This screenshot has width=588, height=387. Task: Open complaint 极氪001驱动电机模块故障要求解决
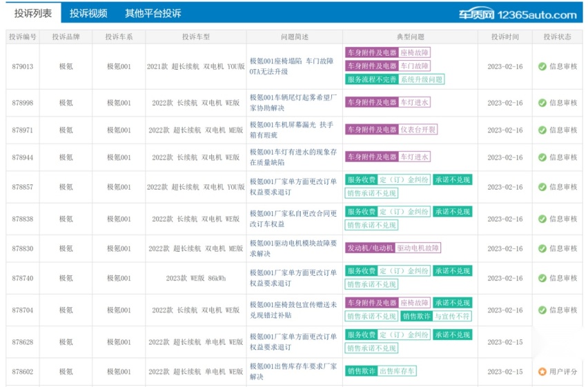(293, 248)
